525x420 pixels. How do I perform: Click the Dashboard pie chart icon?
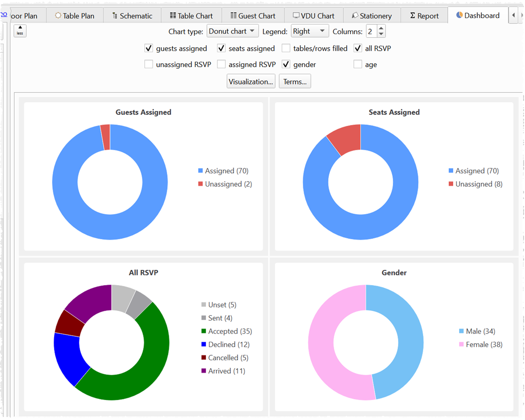tap(459, 15)
